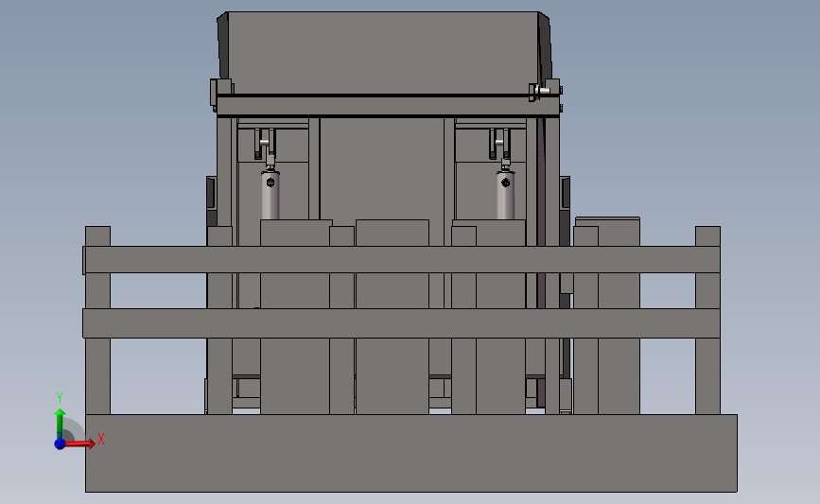
Task: Select the large base block at the bottom of the model
Action: coord(411,453)
